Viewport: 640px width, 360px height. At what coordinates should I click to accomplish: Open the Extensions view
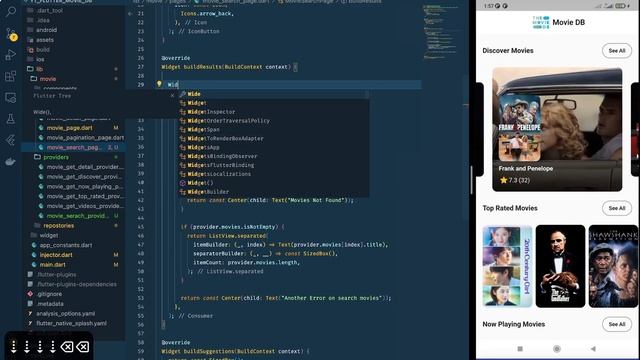pyautogui.click(x=11, y=76)
